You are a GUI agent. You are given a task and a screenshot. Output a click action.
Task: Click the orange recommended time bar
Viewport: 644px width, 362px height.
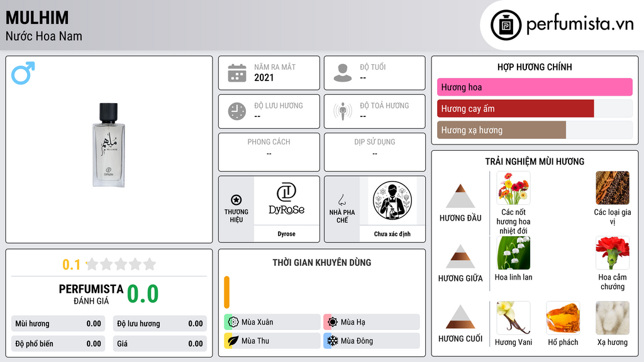(226, 292)
